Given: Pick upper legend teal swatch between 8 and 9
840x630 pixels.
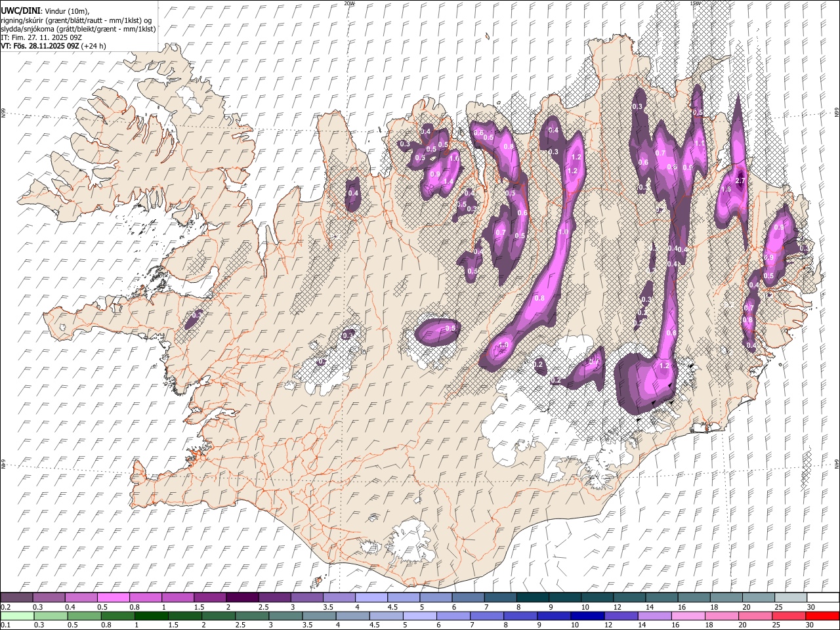Looking at the screenshot, I should tap(533, 597).
